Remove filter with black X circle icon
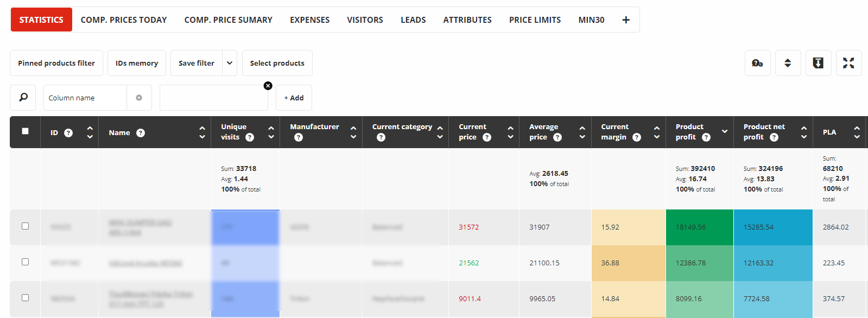The image size is (868, 318). click(x=268, y=86)
